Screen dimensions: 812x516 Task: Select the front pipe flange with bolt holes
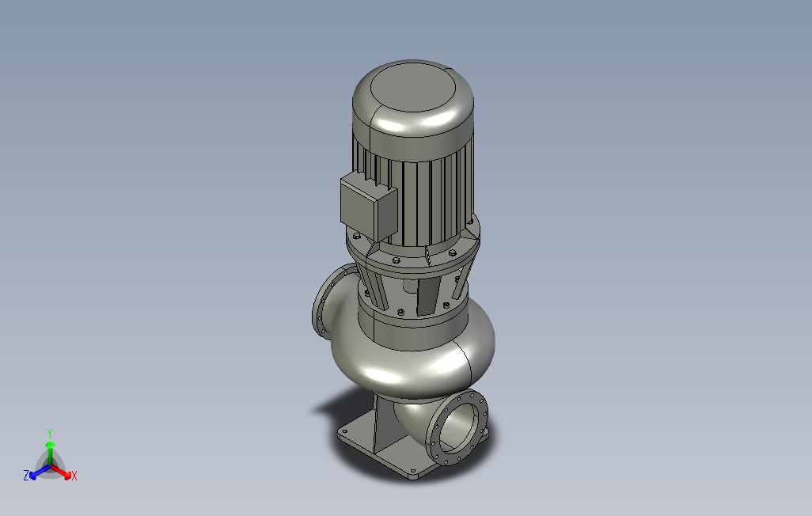[457, 428]
